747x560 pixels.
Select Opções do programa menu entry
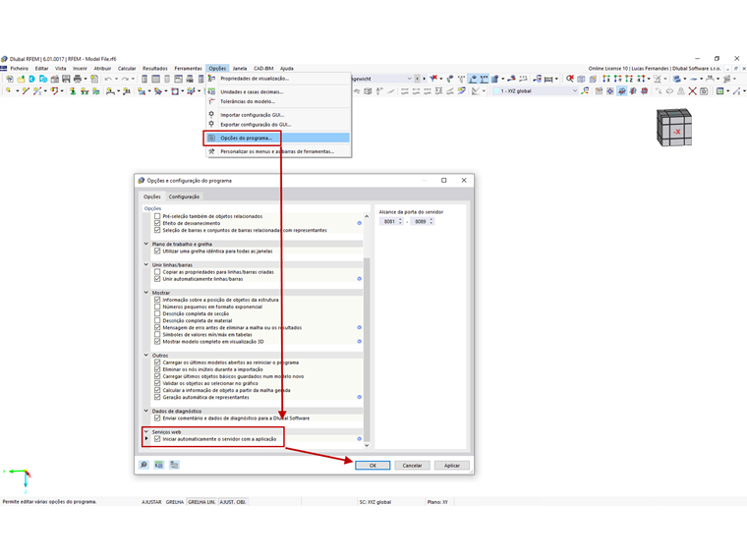[x=279, y=138]
